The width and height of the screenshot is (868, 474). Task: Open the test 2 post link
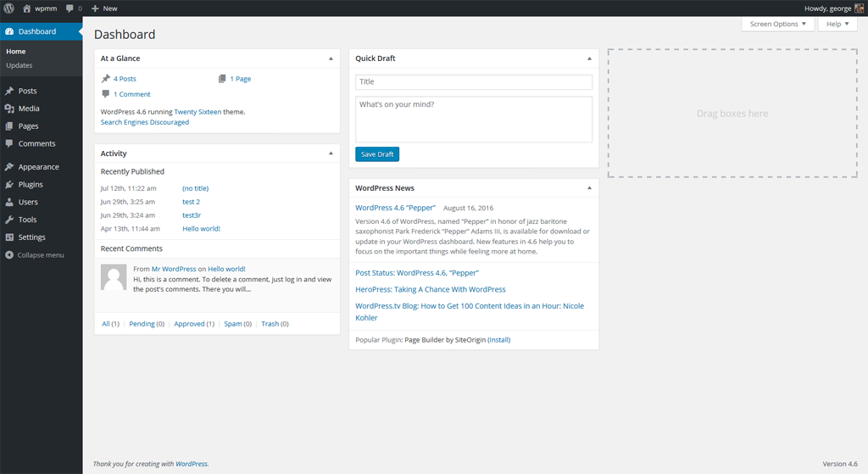point(191,202)
